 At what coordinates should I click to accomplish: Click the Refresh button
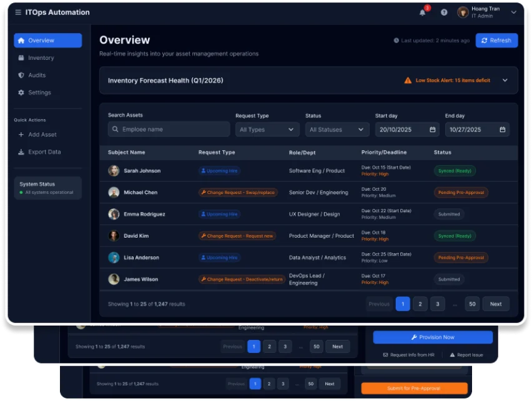tap(496, 41)
